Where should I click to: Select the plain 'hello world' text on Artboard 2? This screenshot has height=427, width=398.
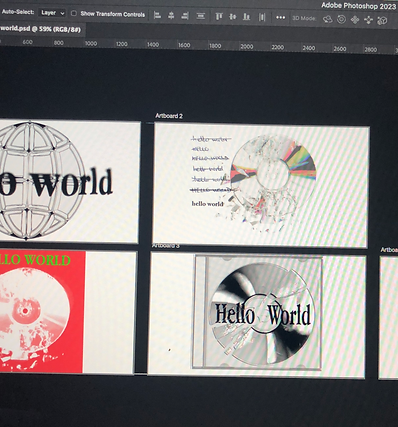(x=207, y=203)
